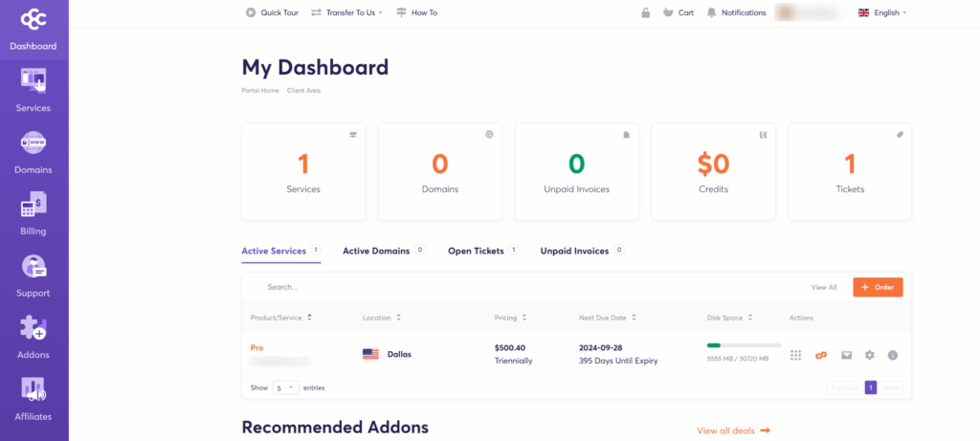
Task: Switch to the Open Tickets tab
Action: [476, 251]
